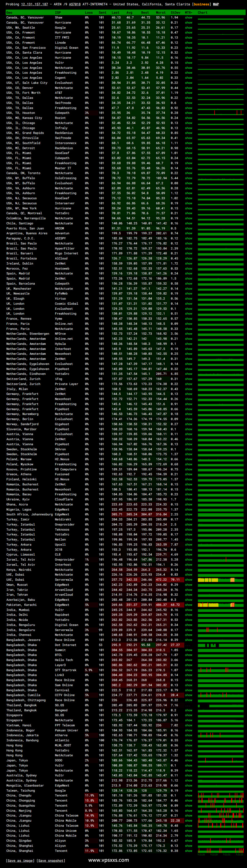
Task: Click the AS7018 link
Action: coord(75,4)
